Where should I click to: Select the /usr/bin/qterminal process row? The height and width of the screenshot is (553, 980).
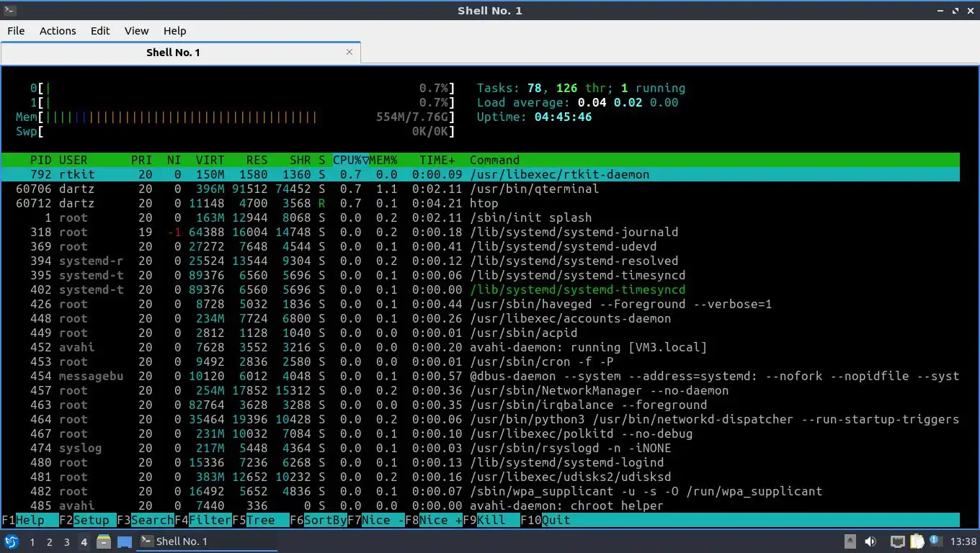click(481, 189)
